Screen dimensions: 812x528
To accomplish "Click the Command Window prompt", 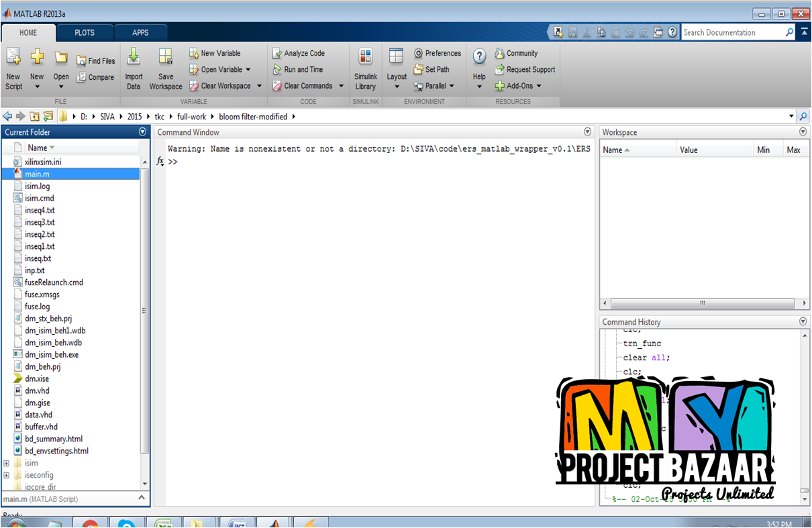I will pos(172,162).
